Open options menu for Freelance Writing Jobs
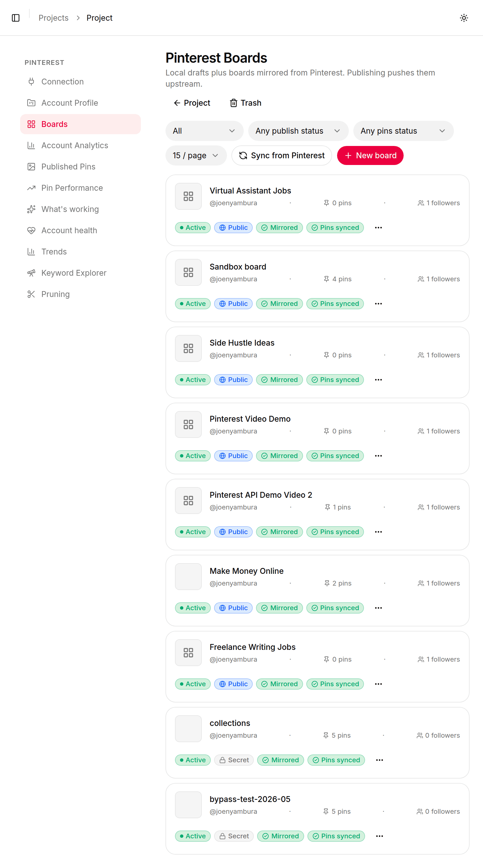This screenshot has width=483, height=868. [378, 684]
